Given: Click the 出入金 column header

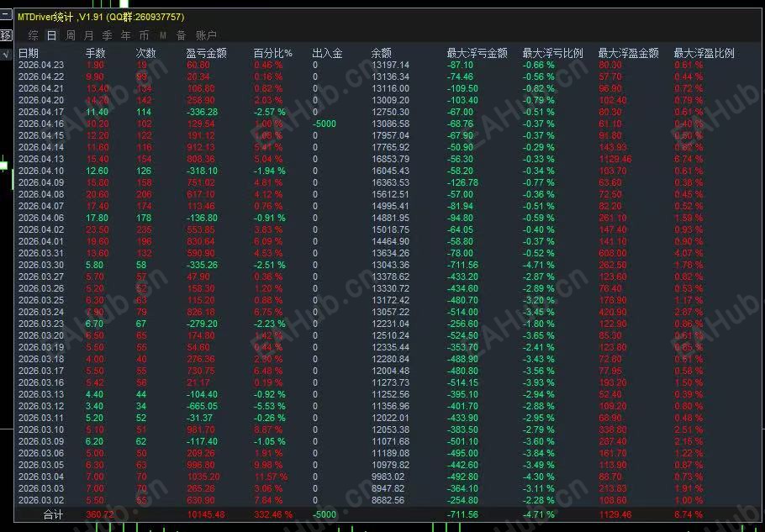Looking at the screenshot, I should coord(327,53).
